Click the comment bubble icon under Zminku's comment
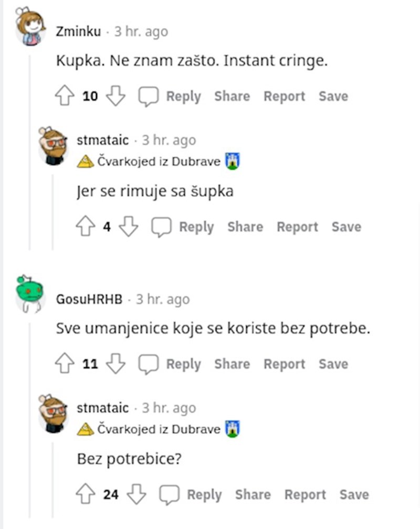 pyautogui.click(x=148, y=97)
